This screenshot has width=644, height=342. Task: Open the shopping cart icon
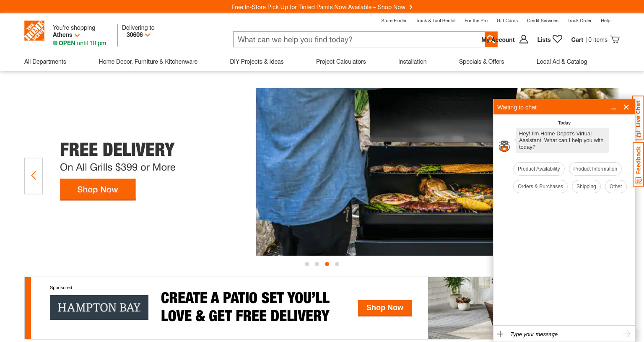pyautogui.click(x=615, y=39)
